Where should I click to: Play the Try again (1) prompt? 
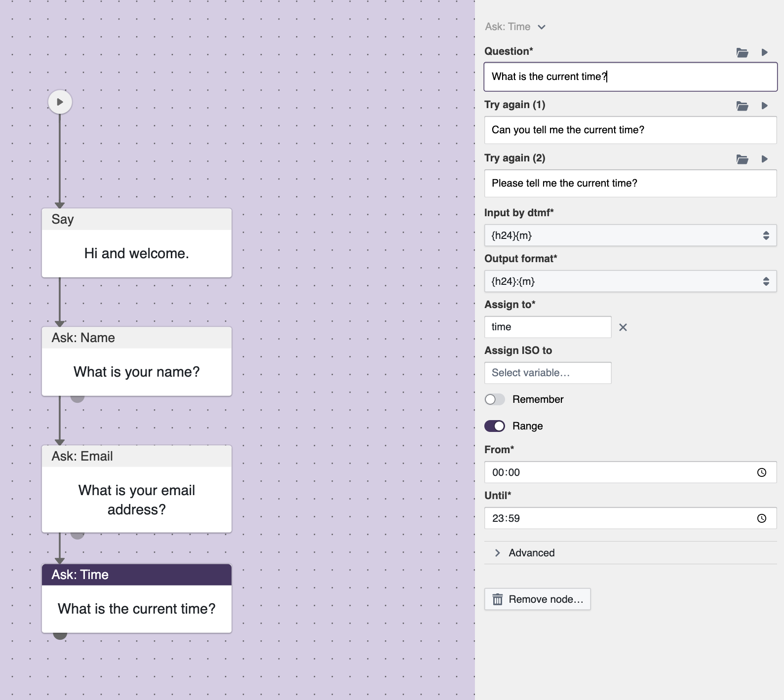[x=764, y=106]
